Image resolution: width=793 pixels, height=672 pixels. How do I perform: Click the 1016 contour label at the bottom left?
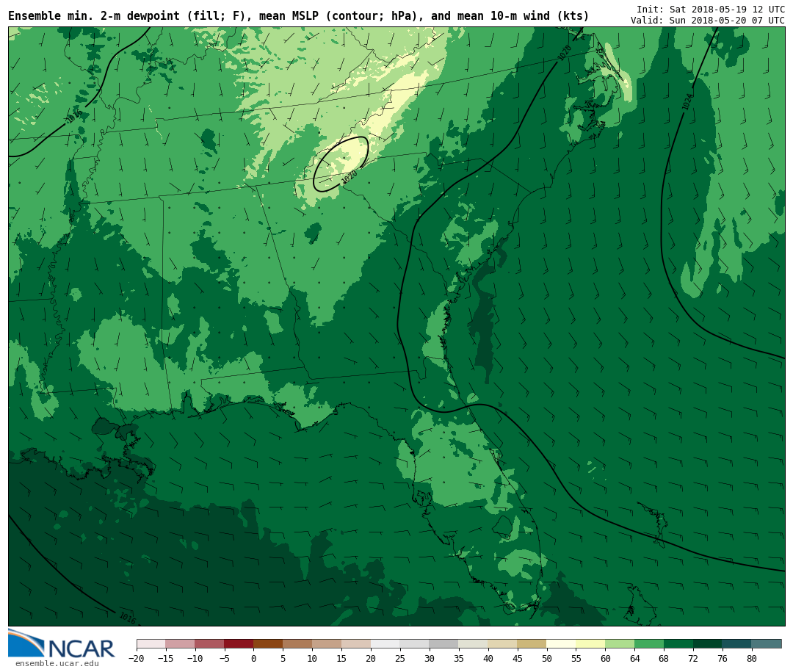pyautogui.click(x=127, y=618)
